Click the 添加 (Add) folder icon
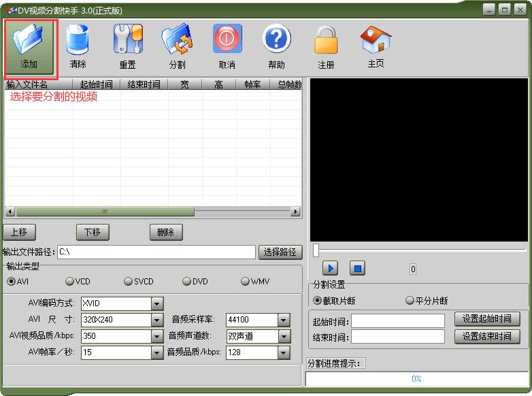 point(29,41)
